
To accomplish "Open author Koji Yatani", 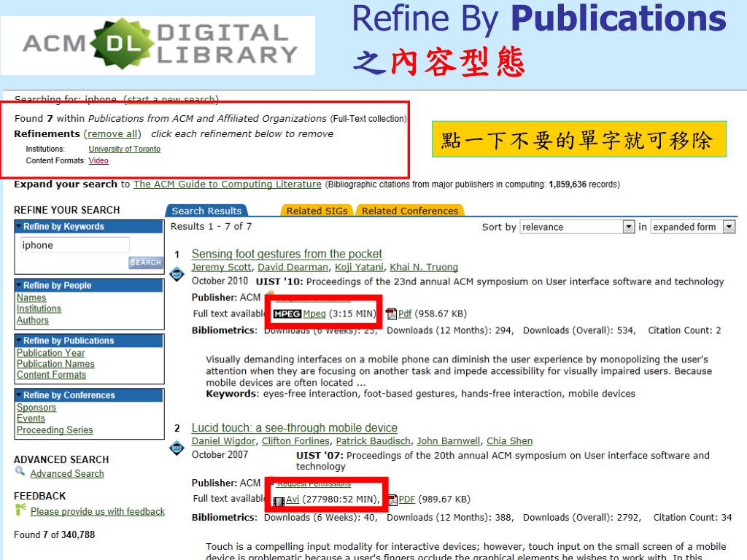I will 359,267.
